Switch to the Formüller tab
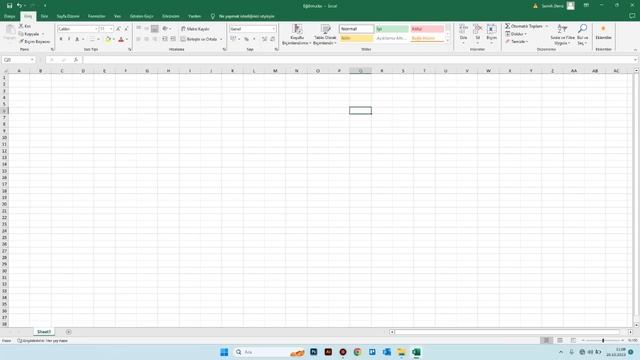This screenshot has width=640, height=360. (x=97, y=16)
